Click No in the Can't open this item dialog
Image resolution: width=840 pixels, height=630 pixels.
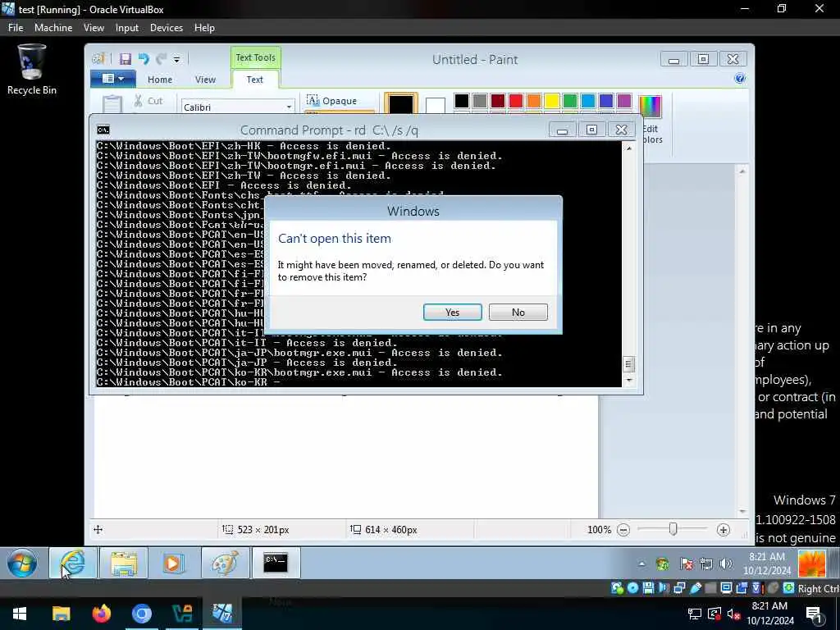[x=518, y=313]
